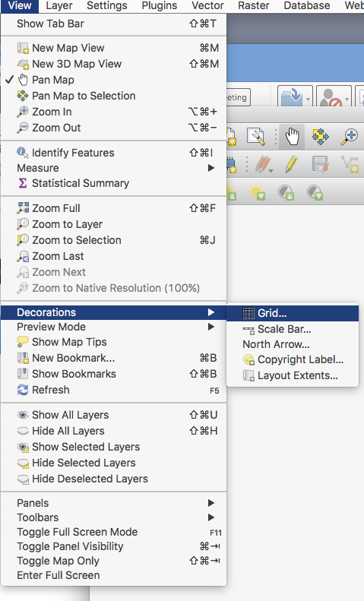
Task: Click the Pan Map to Selection toolbar icon
Action: pos(321,137)
